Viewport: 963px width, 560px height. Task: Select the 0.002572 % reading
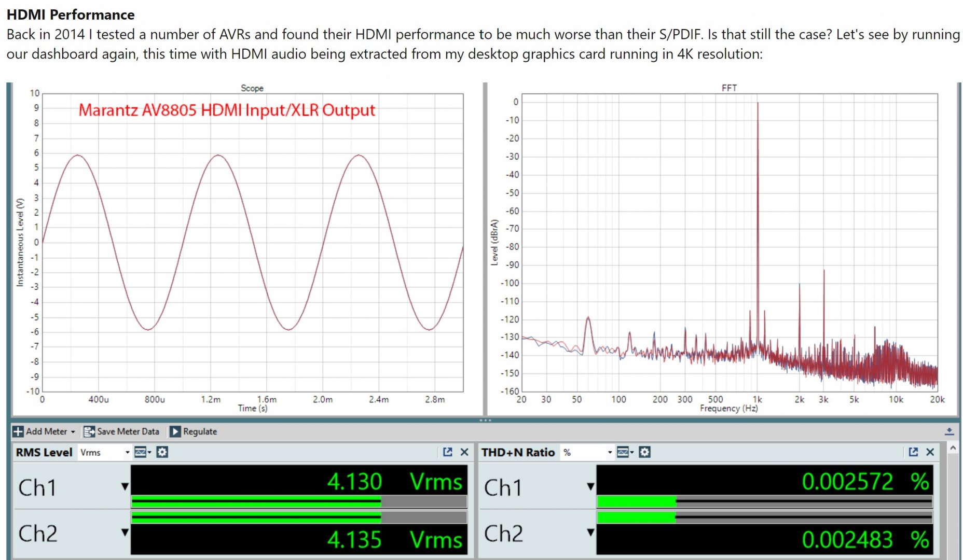tap(865, 482)
